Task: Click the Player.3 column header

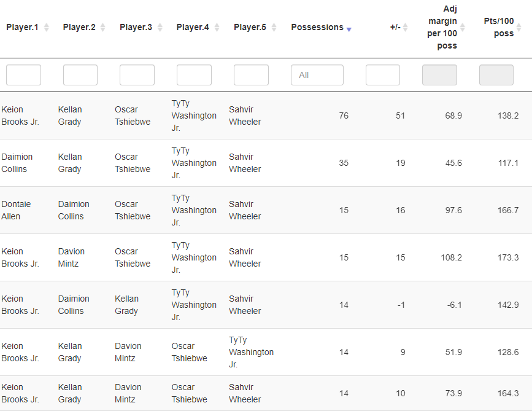Action: (136, 27)
